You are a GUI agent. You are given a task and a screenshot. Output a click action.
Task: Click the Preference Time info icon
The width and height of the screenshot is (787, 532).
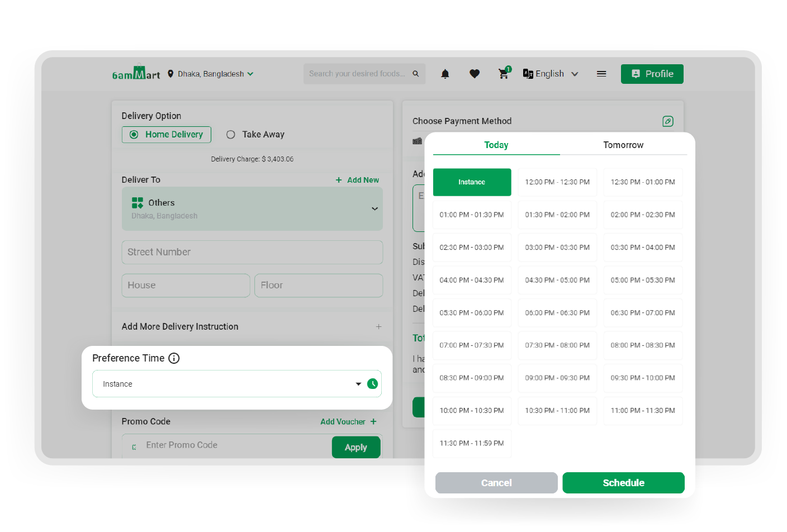click(x=174, y=358)
